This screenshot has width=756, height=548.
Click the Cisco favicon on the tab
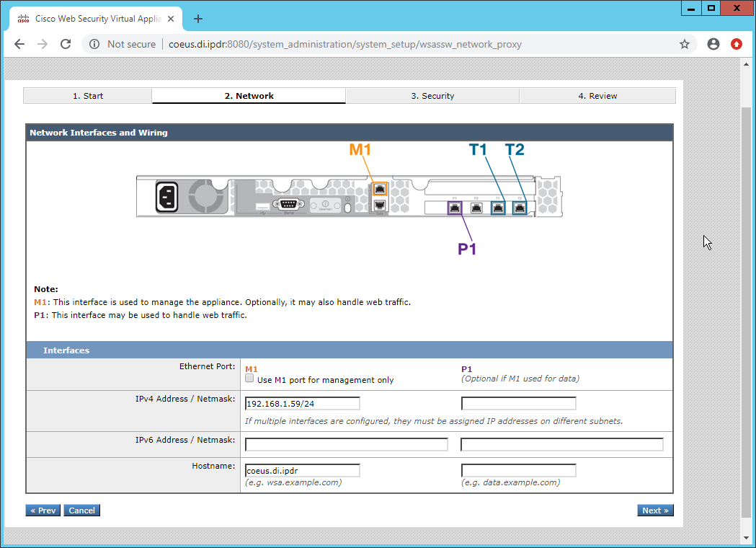point(23,19)
